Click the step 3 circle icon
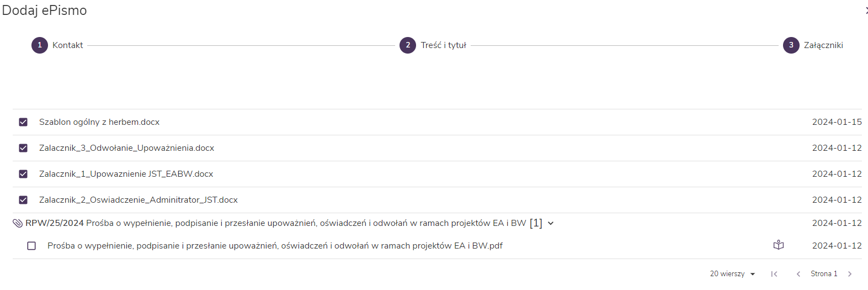This screenshot has height=290, width=868. (791, 45)
